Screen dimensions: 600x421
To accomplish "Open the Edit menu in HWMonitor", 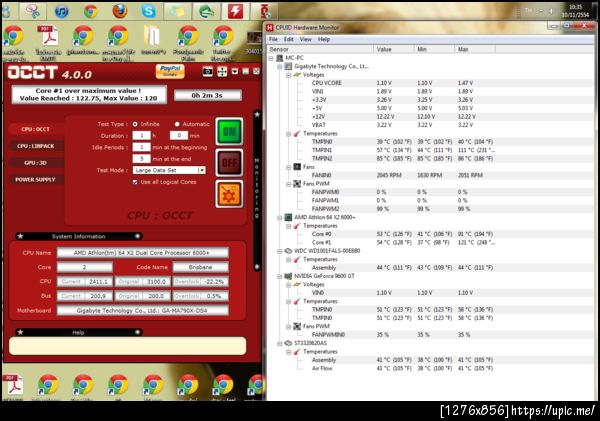I will pos(289,39).
